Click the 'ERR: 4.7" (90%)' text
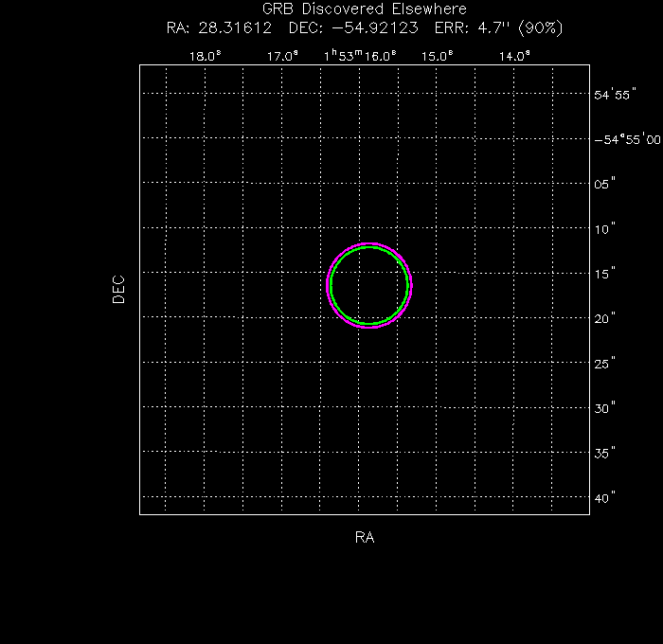 tap(498, 27)
